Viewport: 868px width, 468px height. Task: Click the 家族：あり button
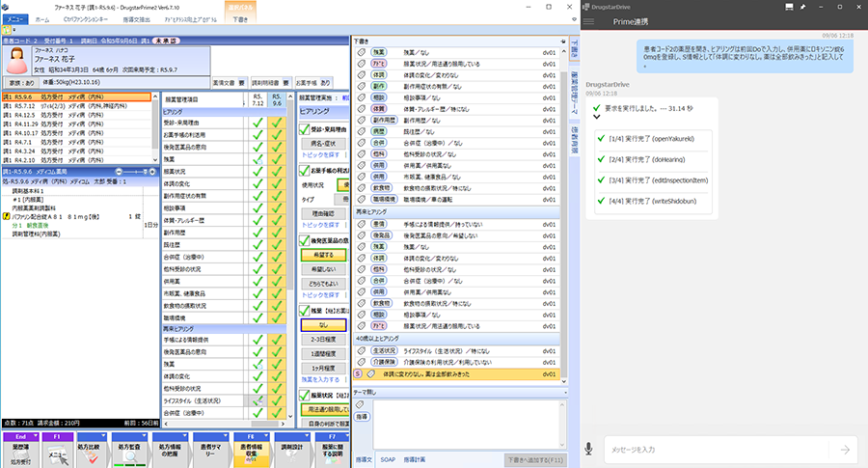21,83
